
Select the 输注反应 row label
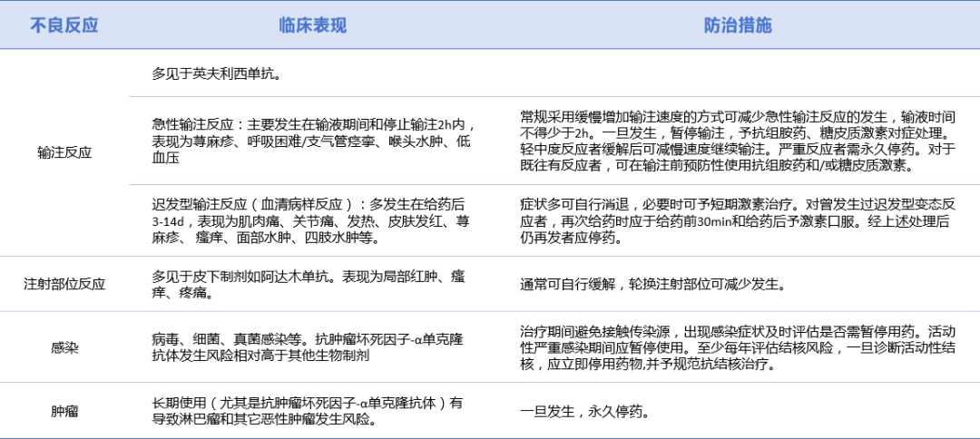(64, 153)
